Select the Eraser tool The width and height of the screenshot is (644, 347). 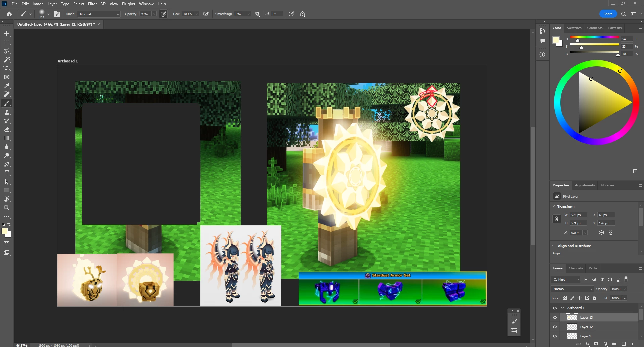(7, 130)
